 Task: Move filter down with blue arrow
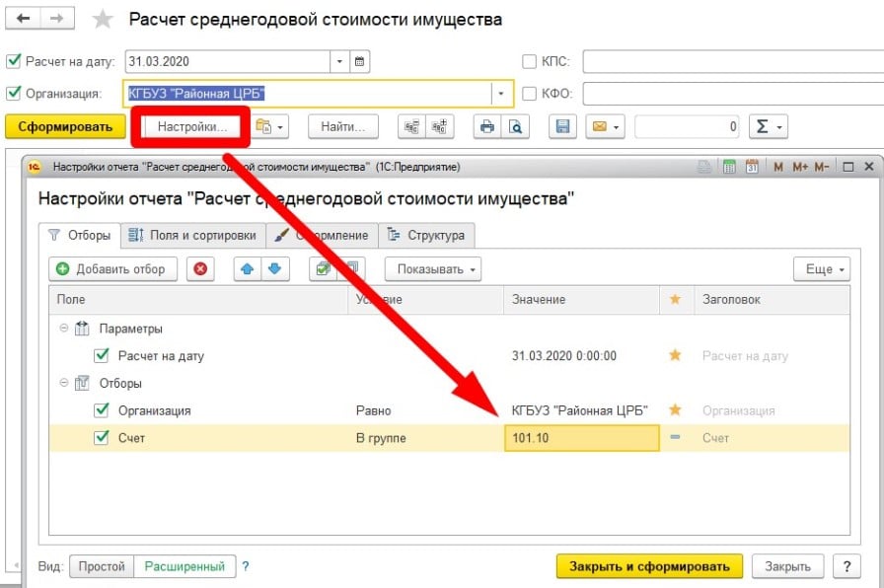pyautogui.click(x=274, y=268)
